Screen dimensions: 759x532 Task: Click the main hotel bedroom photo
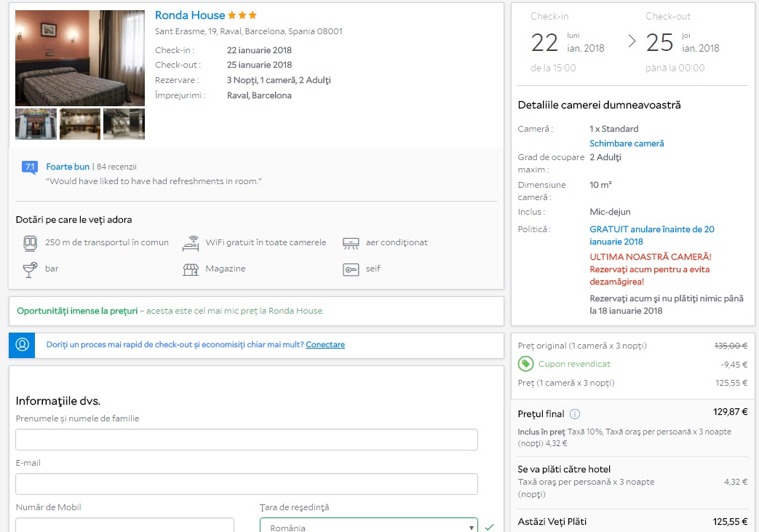[80, 57]
